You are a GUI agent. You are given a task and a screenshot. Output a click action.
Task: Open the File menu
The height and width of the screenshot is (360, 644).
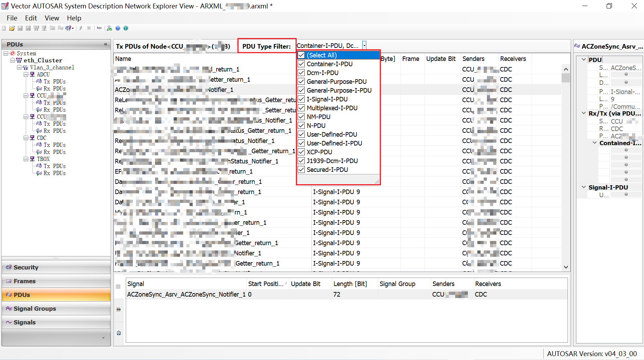[x=12, y=18]
